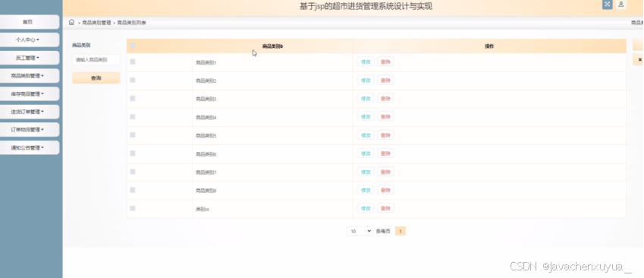
Task: Click 删除 for 商品类别2
Action: coord(385,81)
